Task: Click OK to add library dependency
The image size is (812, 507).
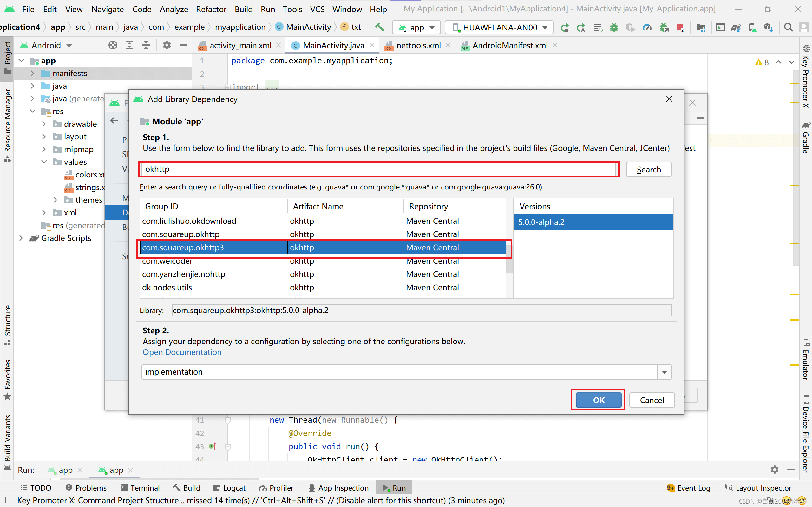Action: pos(598,400)
